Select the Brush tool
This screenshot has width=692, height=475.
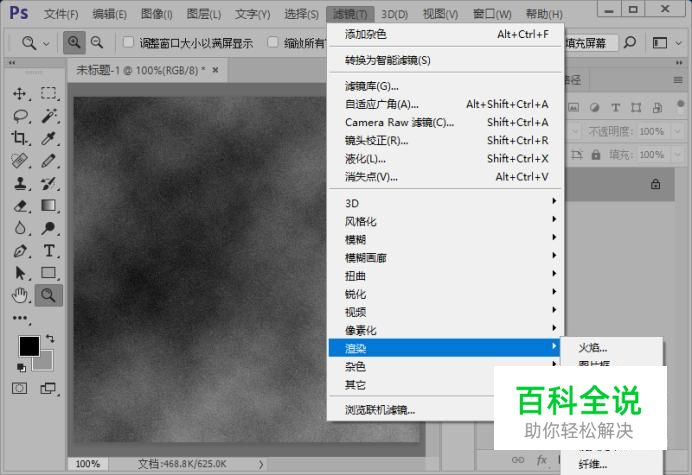tap(49, 161)
